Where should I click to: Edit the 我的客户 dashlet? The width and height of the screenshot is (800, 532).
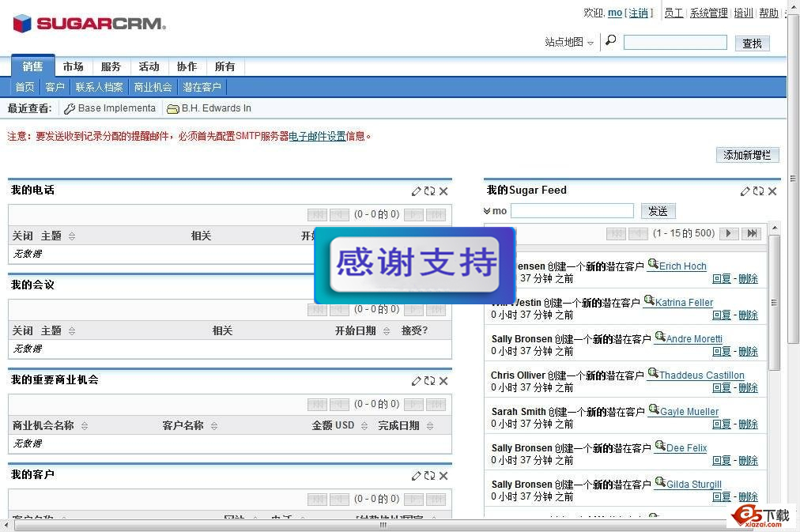click(417, 476)
